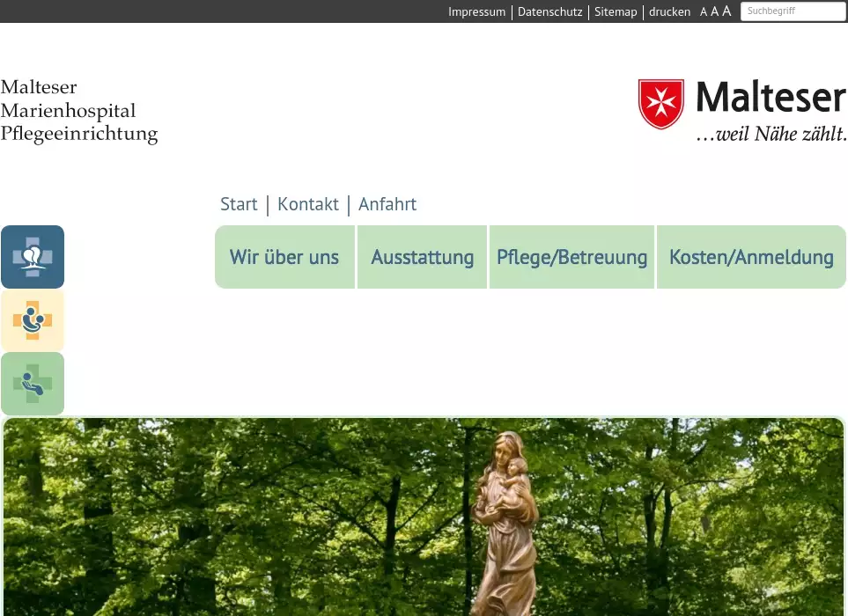Open the Pflege/Betreuung menu
Screen dimensions: 848x616
tap(571, 257)
